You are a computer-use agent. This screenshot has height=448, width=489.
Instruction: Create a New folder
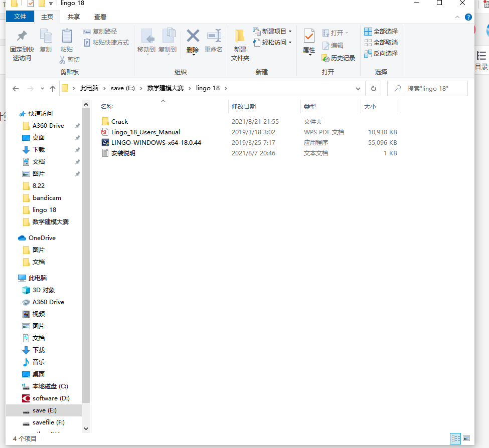pyautogui.click(x=240, y=45)
